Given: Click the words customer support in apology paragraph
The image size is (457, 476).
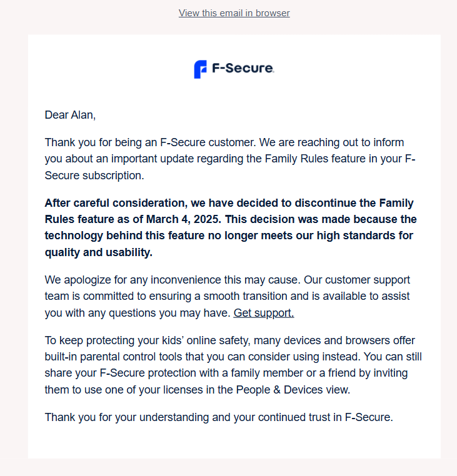Looking at the screenshot, I should coord(368,280).
